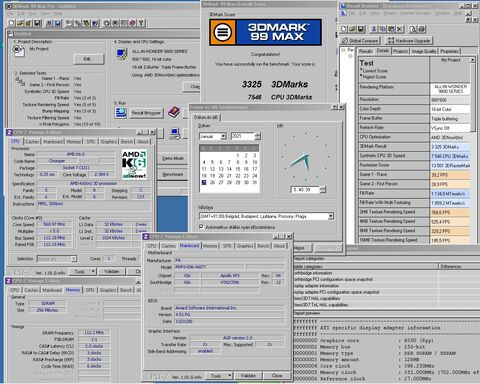
Task: Open the purple help book icon
Action: pos(174,112)
